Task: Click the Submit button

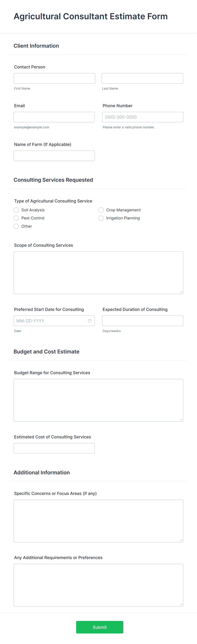Action: click(100, 627)
